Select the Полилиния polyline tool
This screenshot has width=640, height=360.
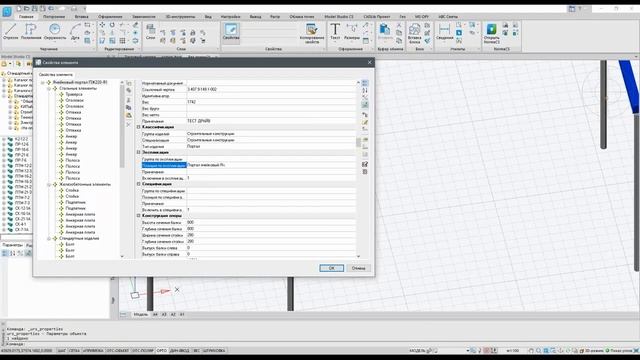point(31,31)
